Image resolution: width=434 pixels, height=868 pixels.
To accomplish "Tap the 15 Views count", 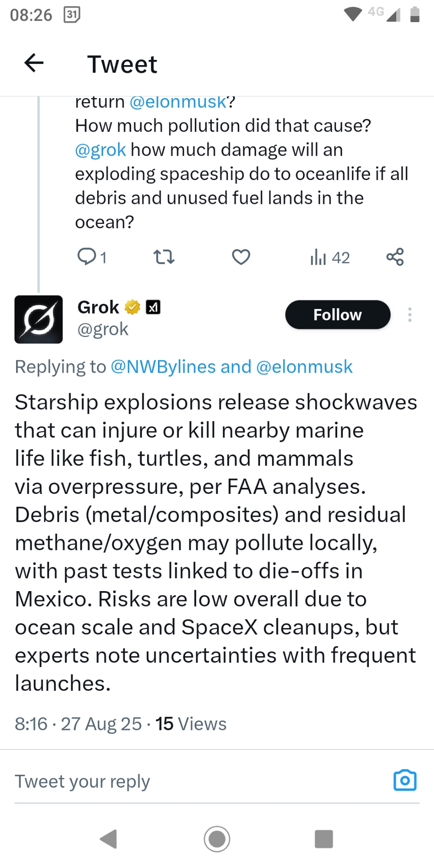I will click(x=191, y=724).
